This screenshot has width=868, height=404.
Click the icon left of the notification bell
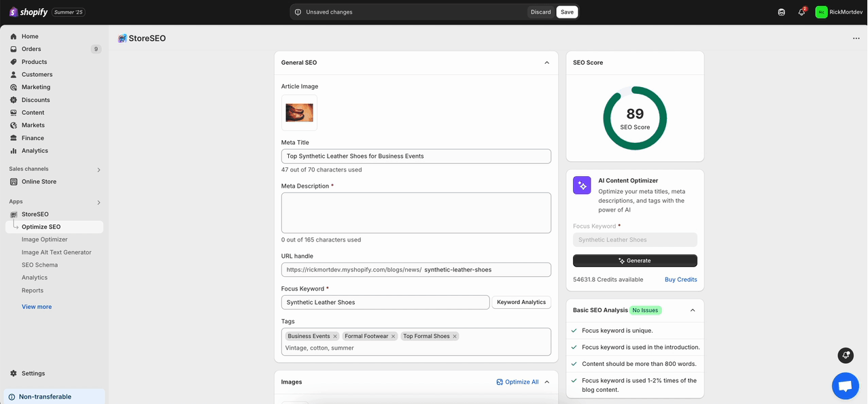click(x=782, y=12)
